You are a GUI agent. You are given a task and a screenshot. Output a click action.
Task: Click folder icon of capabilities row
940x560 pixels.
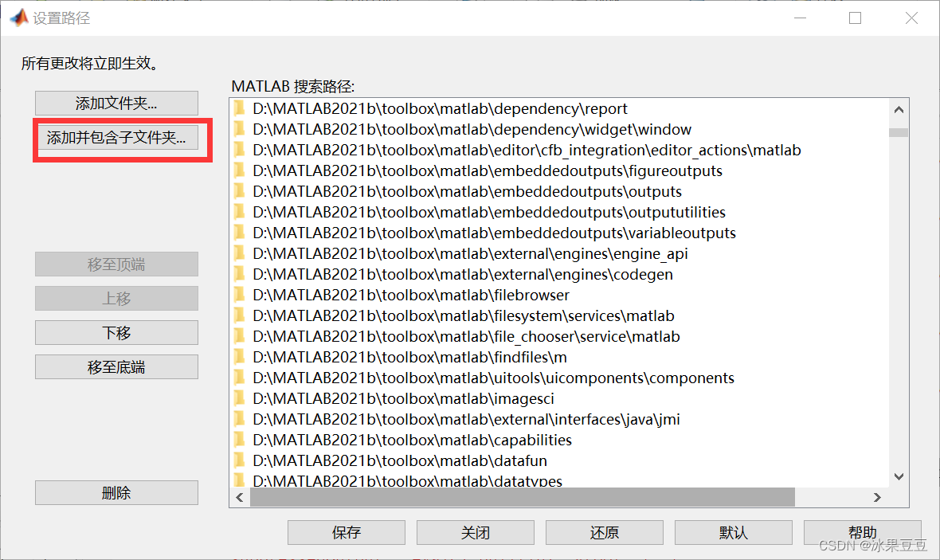[239, 440]
